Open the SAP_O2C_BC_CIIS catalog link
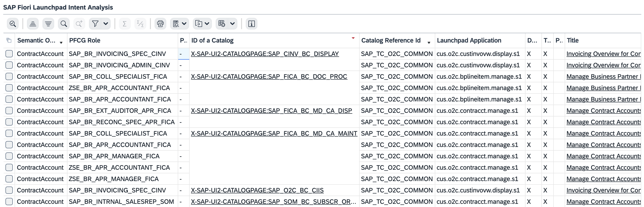Viewport: 644px width, 207px height. 257,190
